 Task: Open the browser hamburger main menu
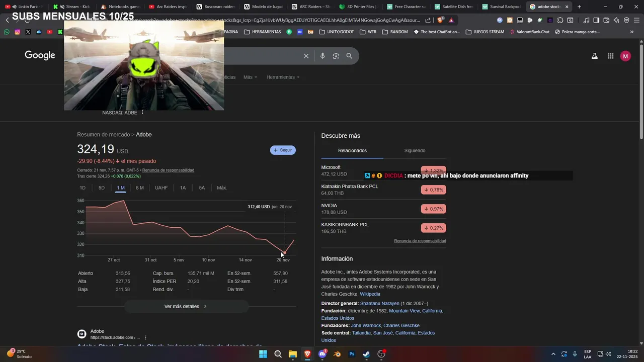point(636,20)
